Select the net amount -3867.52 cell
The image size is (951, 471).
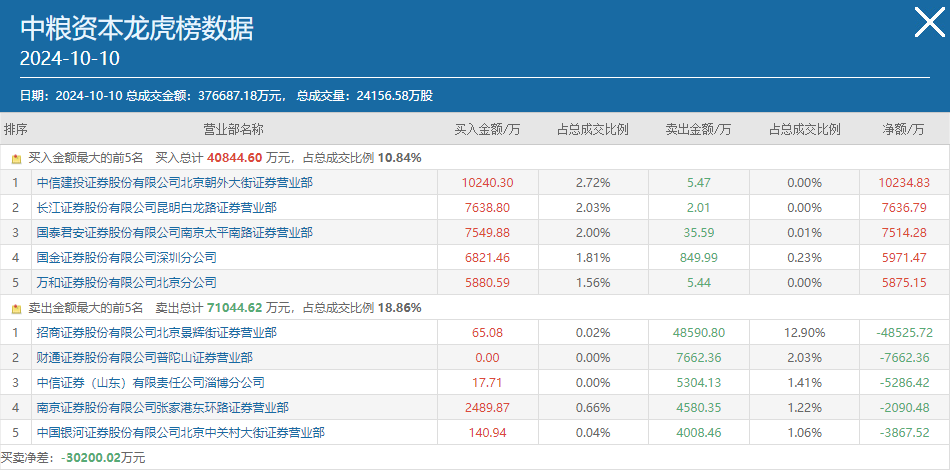click(904, 433)
